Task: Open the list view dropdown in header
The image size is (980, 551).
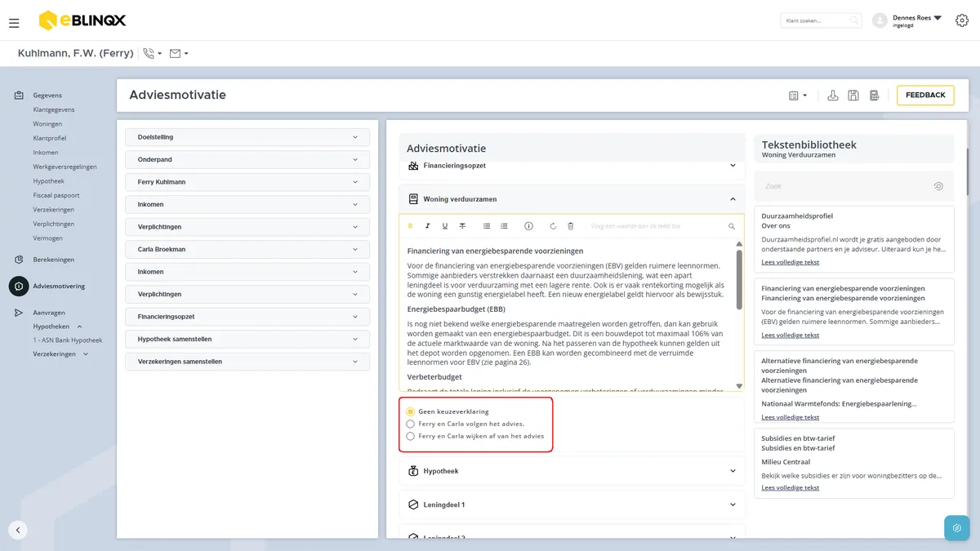Action: [x=798, y=96]
